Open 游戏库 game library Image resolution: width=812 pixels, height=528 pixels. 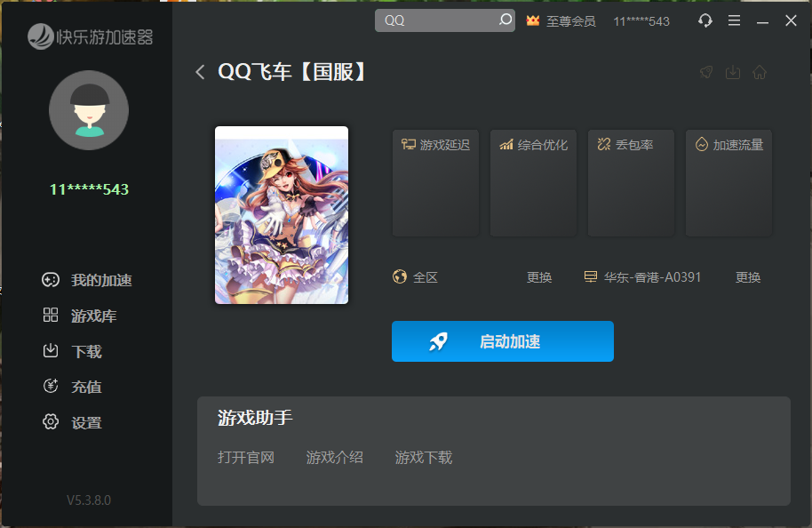point(94,316)
